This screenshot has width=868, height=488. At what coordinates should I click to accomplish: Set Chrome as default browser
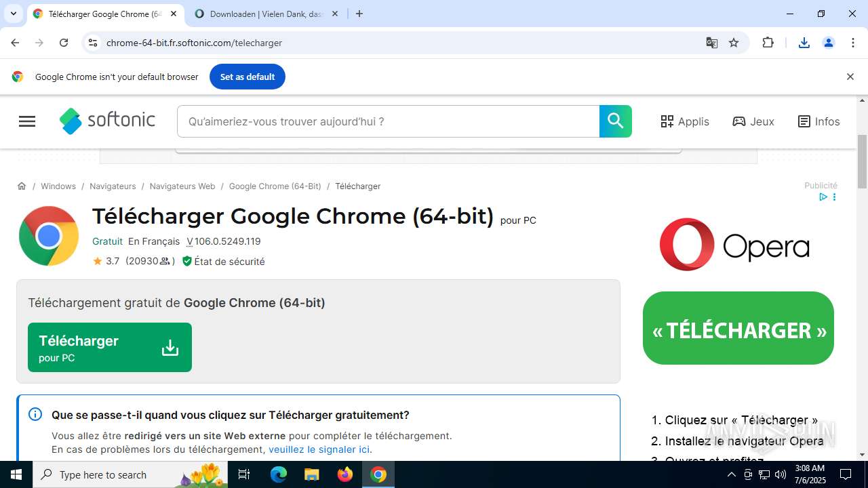pos(248,77)
